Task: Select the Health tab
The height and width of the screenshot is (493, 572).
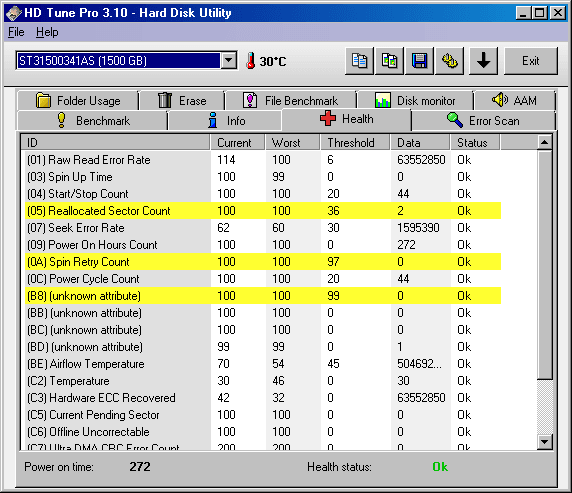Action: pos(347,119)
